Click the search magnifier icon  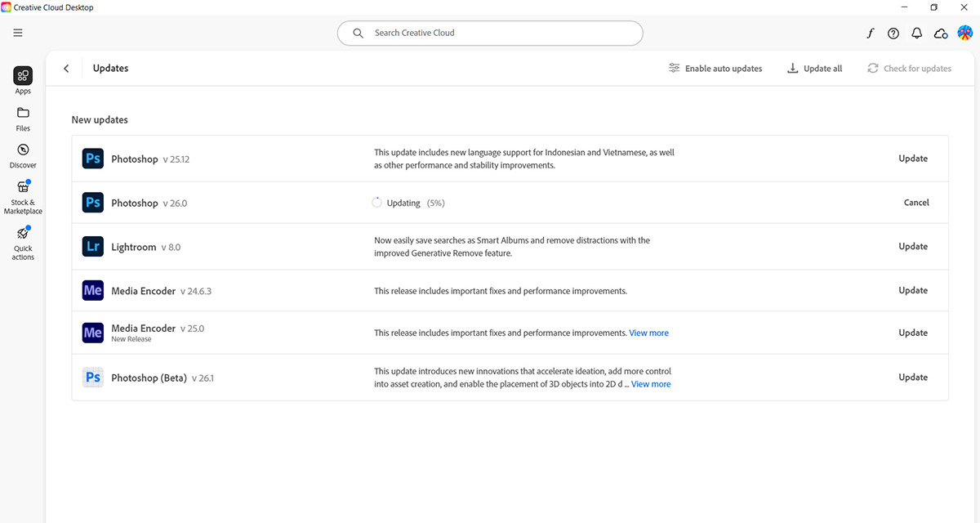[358, 34]
